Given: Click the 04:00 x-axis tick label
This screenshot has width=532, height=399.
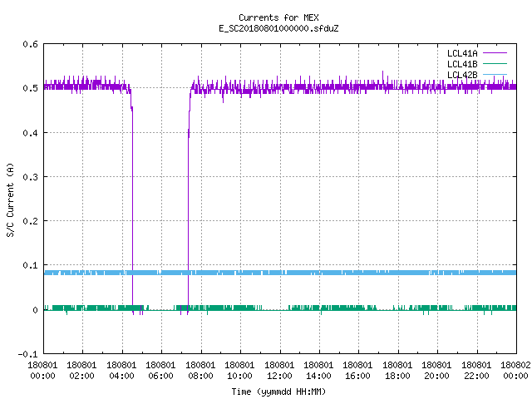Looking at the screenshot, I should [x=121, y=376].
